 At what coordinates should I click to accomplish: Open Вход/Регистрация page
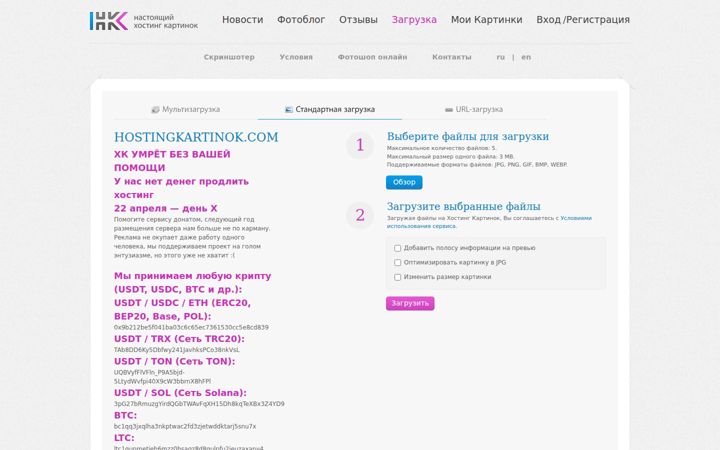(583, 20)
